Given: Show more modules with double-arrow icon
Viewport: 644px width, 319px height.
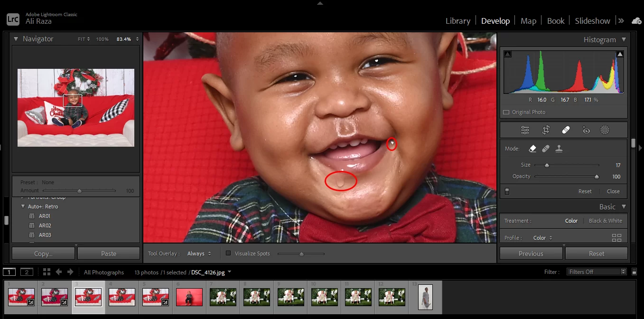Looking at the screenshot, I should 620,20.
